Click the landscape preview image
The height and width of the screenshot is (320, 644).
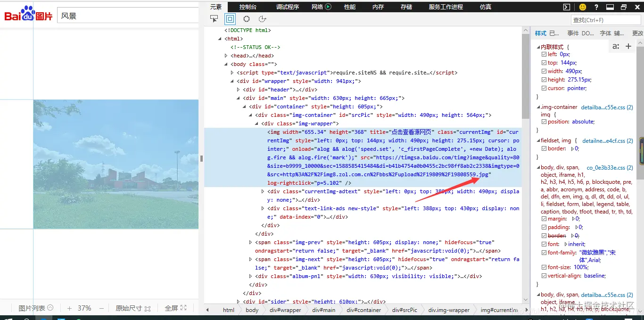pyautogui.click(x=116, y=164)
